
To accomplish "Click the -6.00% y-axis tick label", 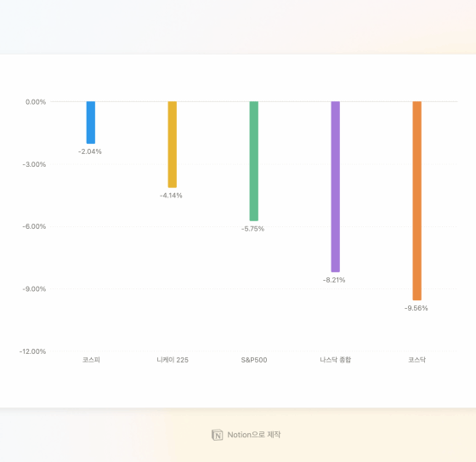I will click(x=34, y=226).
